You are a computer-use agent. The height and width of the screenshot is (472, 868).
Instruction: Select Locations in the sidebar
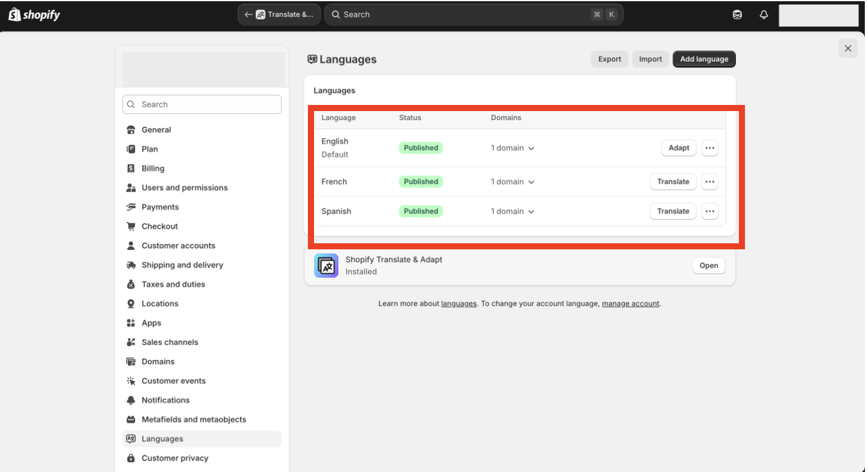tap(202, 304)
